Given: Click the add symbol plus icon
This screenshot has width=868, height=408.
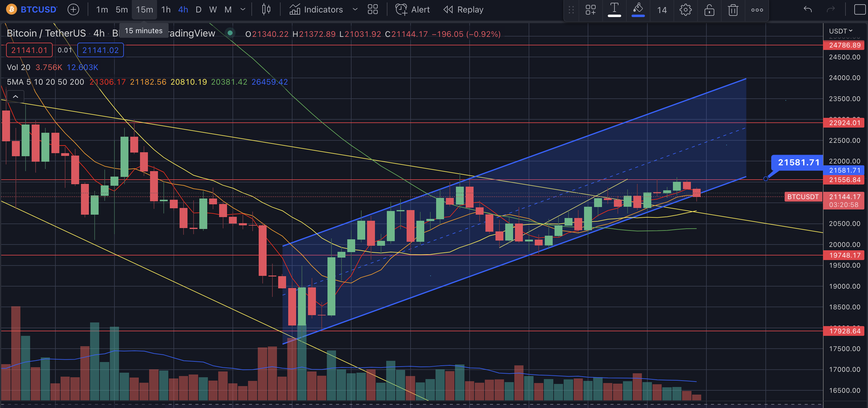Looking at the screenshot, I should click(73, 9).
